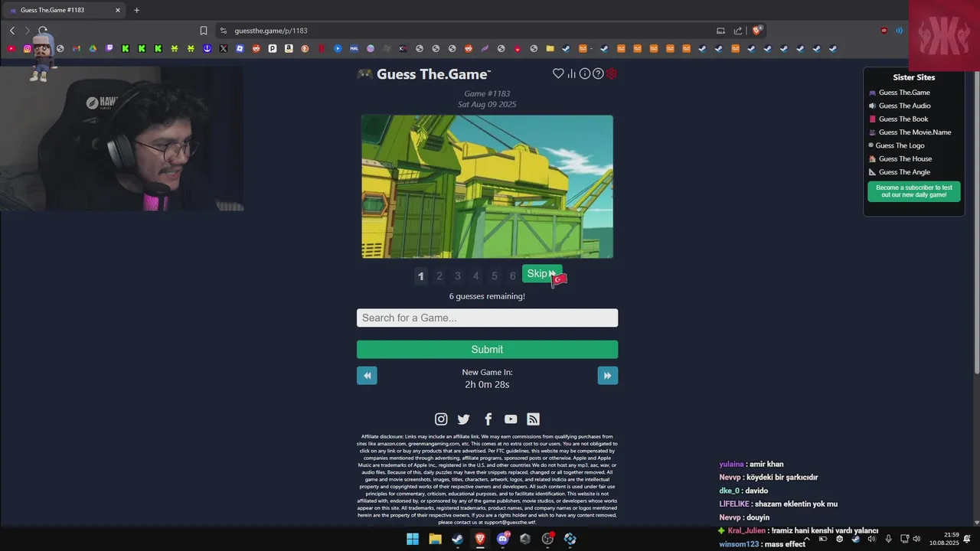Click the bookmark page icon in address bar
This screenshot has width=980, height=551.
click(x=204, y=31)
